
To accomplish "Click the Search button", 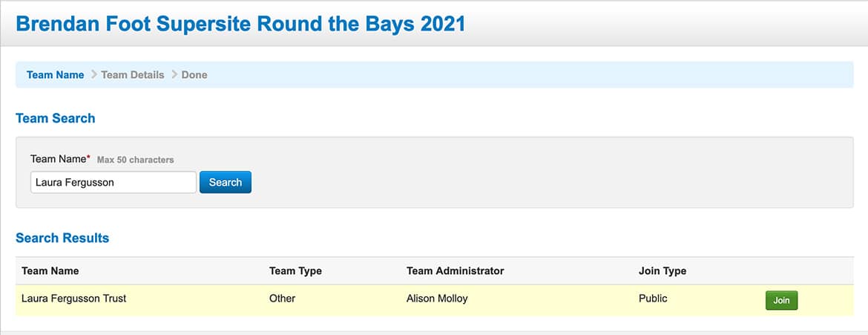I will click(225, 182).
